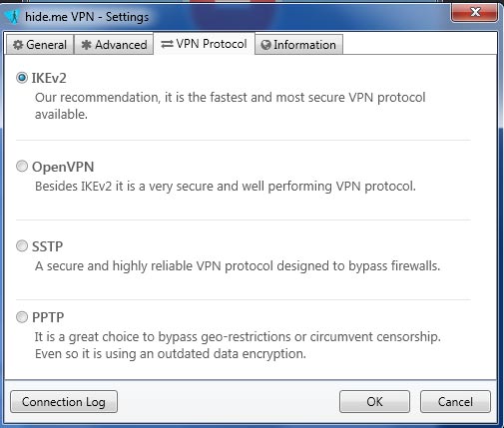
Task: Select the VPN Protocol tab
Action: [x=204, y=44]
